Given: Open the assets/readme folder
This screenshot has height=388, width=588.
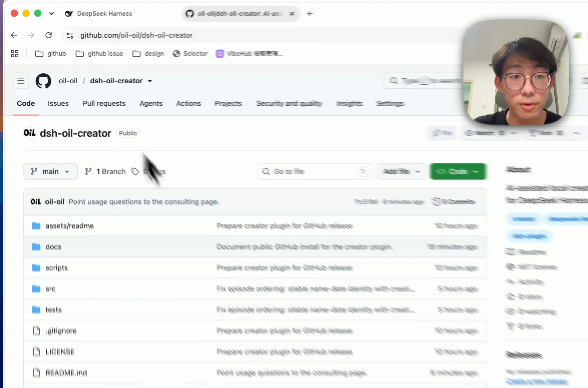Looking at the screenshot, I should pyautogui.click(x=69, y=226).
